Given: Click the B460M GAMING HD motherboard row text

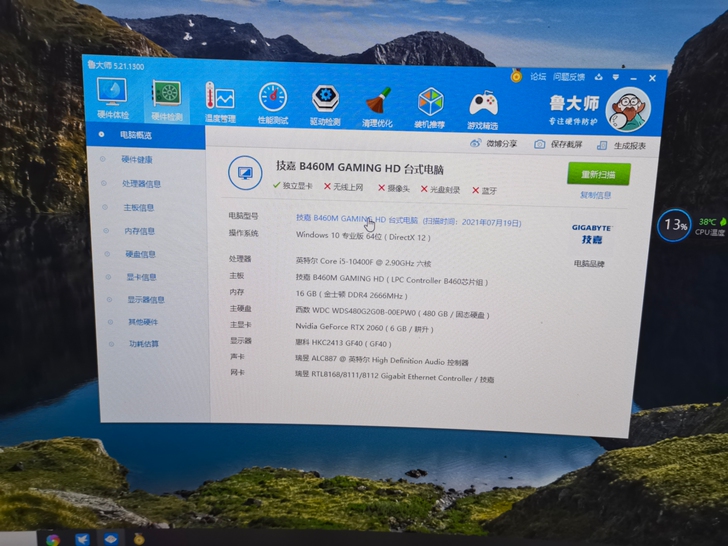Looking at the screenshot, I should tap(392, 279).
